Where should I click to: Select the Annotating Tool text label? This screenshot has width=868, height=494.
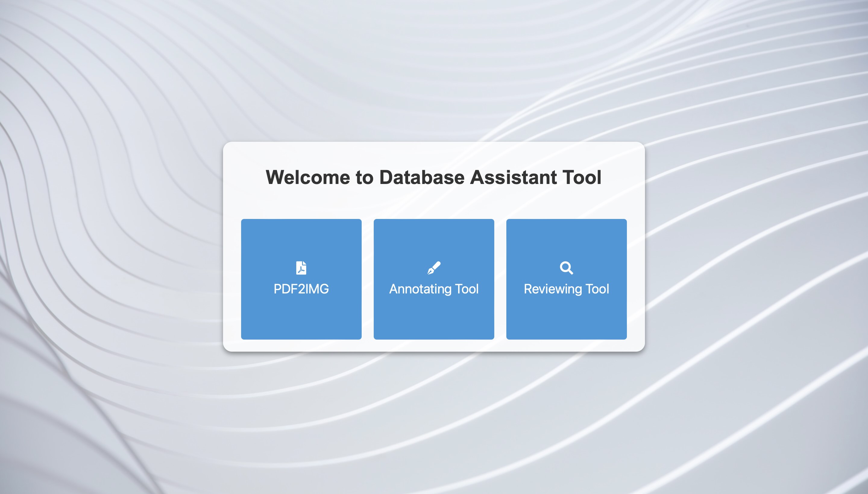434,289
